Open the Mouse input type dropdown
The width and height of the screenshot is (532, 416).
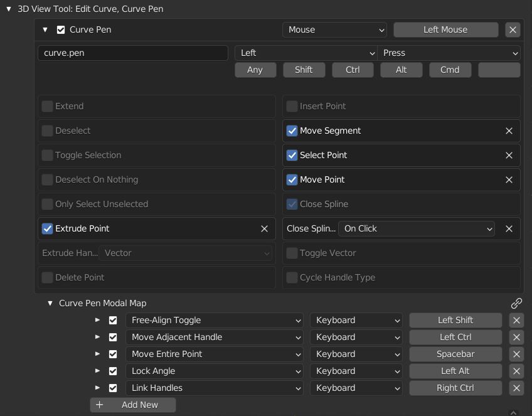tap(334, 29)
